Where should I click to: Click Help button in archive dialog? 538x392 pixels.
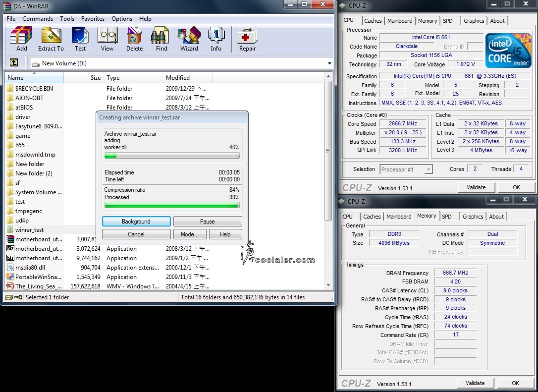pyautogui.click(x=225, y=234)
